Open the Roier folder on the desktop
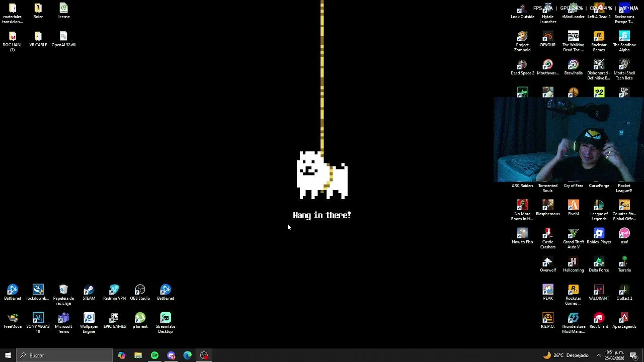The height and width of the screenshot is (362, 644). pyautogui.click(x=38, y=11)
